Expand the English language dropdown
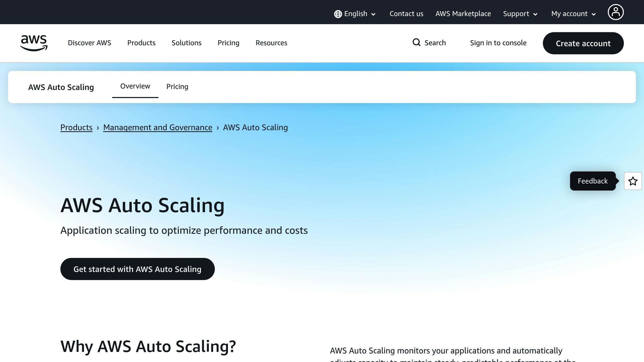The image size is (644, 362). tap(355, 14)
